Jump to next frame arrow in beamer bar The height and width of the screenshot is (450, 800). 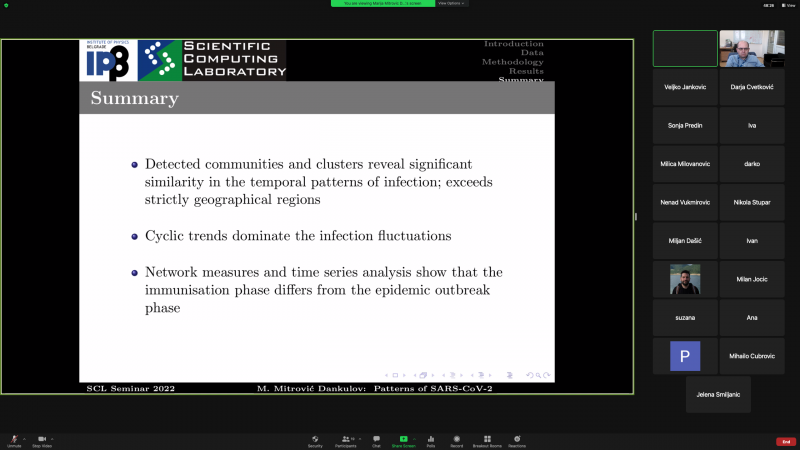pyautogui.click(x=433, y=376)
